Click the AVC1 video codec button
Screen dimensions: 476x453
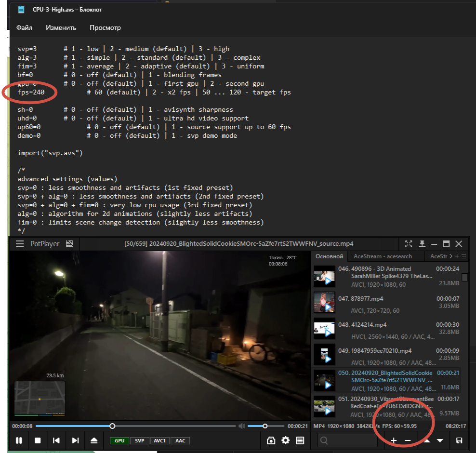[x=160, y=440]
